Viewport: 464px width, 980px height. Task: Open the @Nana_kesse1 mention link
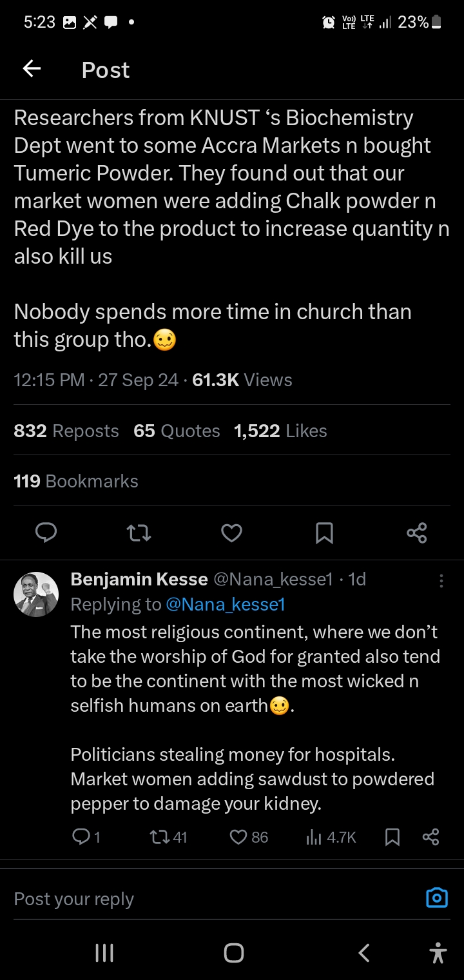[225, 604]
